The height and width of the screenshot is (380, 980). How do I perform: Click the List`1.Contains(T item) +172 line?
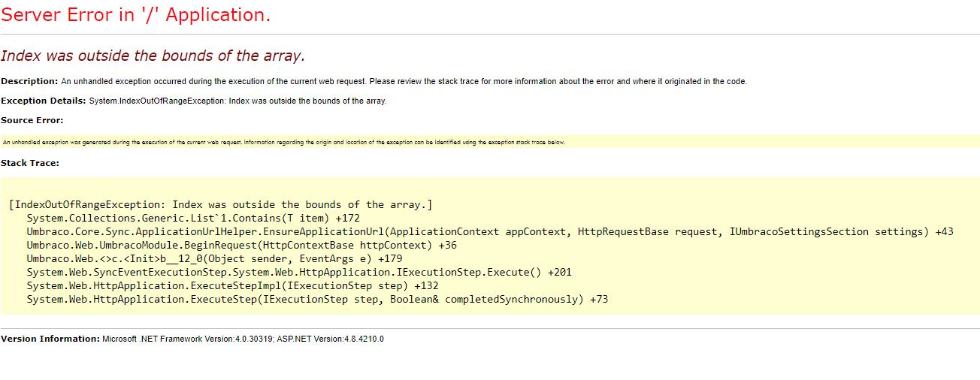point(193,218)
